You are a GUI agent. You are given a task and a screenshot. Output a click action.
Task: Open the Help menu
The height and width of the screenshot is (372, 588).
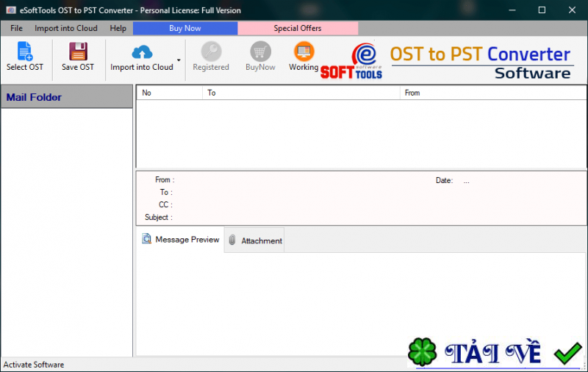click(118, 28)
